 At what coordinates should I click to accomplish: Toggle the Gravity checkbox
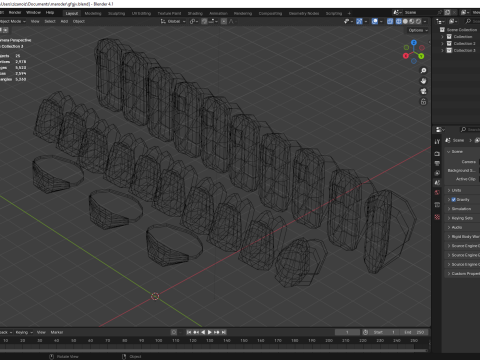click(x=454, y=200)
